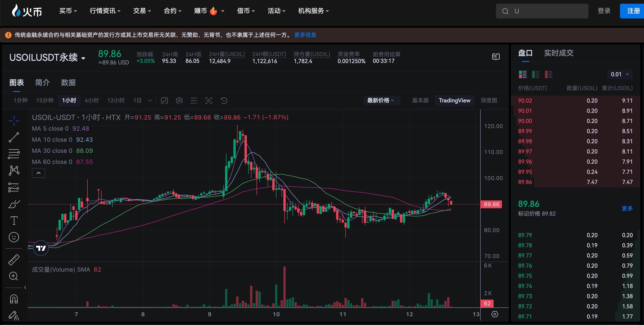Open the 更多信息 warning link
The width and height of the screenshot is (644, 325).
coord(305,35)
